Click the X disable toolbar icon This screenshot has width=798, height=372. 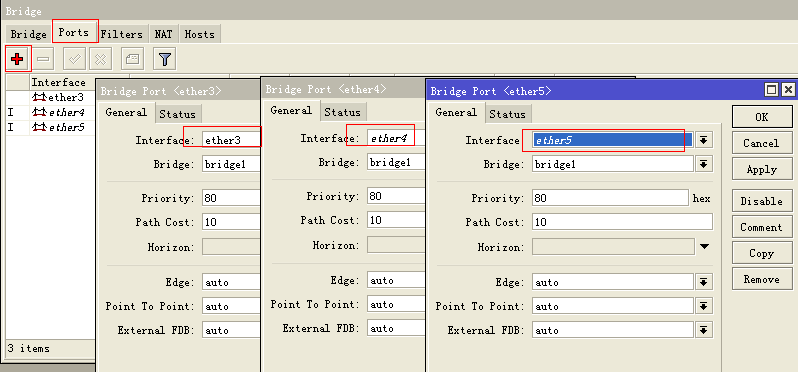pyautogui.click(x=100, y=59)
